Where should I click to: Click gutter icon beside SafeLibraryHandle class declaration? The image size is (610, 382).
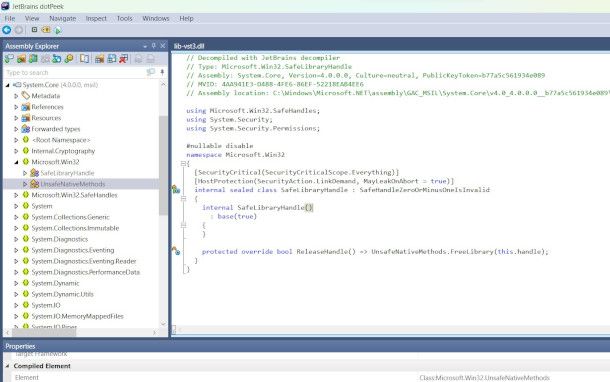(176, 189)
